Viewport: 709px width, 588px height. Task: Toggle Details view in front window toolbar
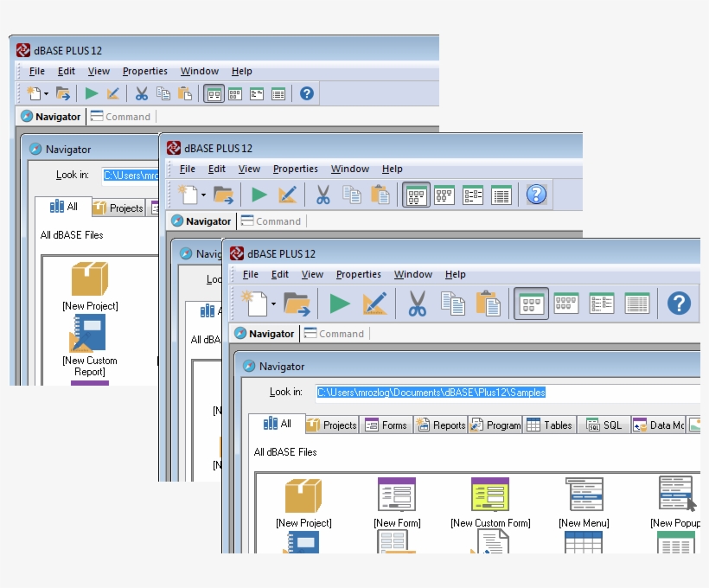pyautogui.click(x=636, y=303)
